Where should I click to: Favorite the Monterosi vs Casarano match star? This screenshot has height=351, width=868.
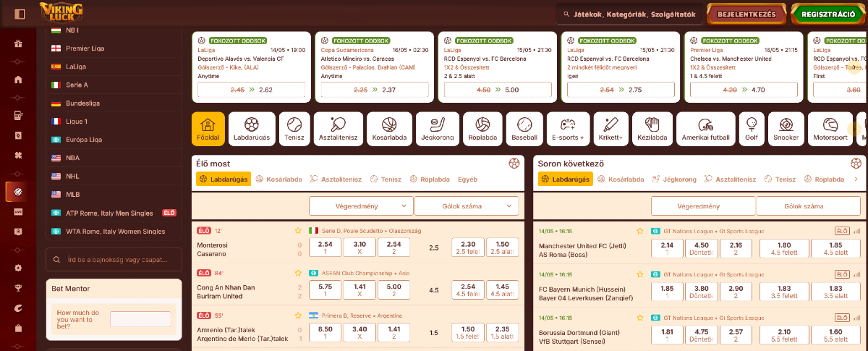coord(297,230)
